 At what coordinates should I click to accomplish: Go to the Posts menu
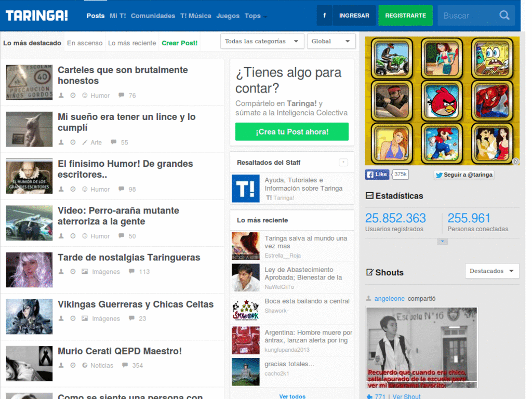96,16
